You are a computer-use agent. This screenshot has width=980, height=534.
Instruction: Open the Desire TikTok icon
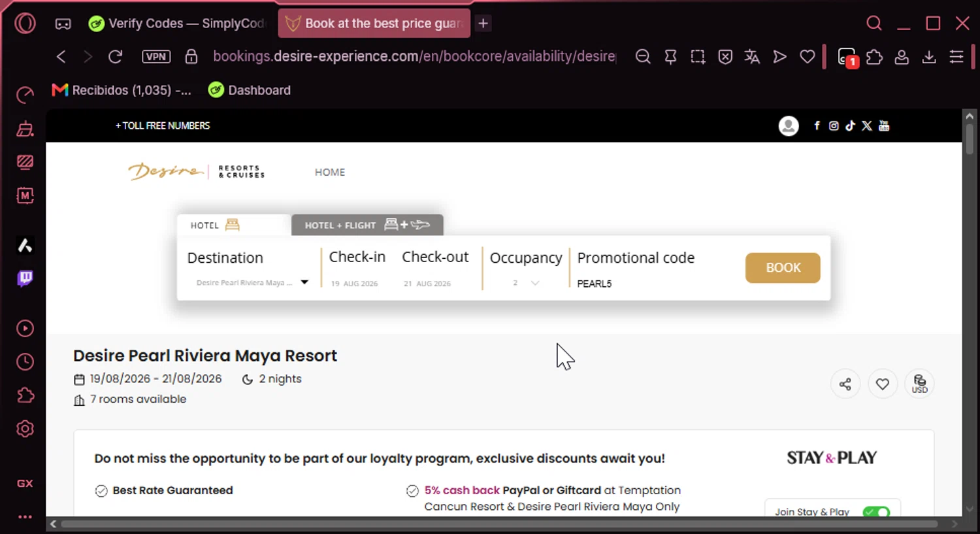pos(850,125)
